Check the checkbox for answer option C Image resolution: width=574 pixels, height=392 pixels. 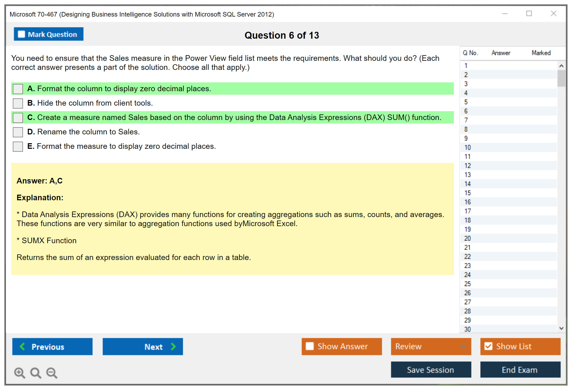(17, 118)
